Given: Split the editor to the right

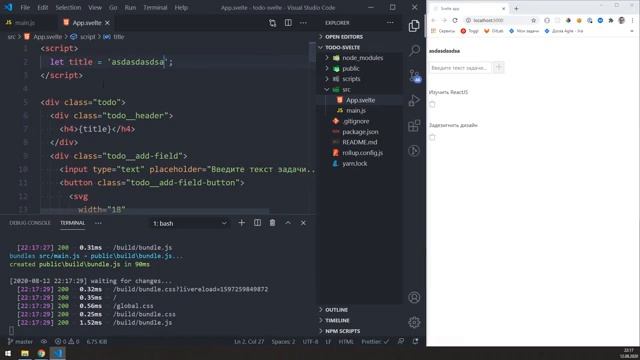Looking at the screenshot, I should 288,23.
